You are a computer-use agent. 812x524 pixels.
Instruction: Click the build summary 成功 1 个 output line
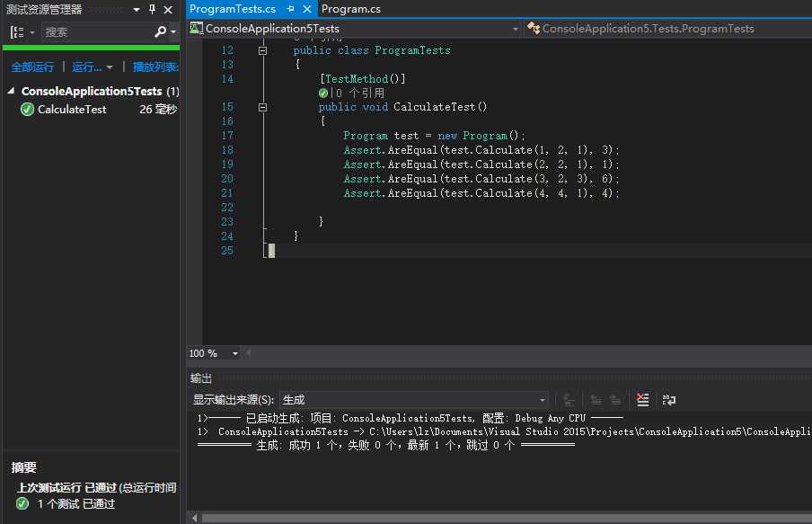click(386, 445)
